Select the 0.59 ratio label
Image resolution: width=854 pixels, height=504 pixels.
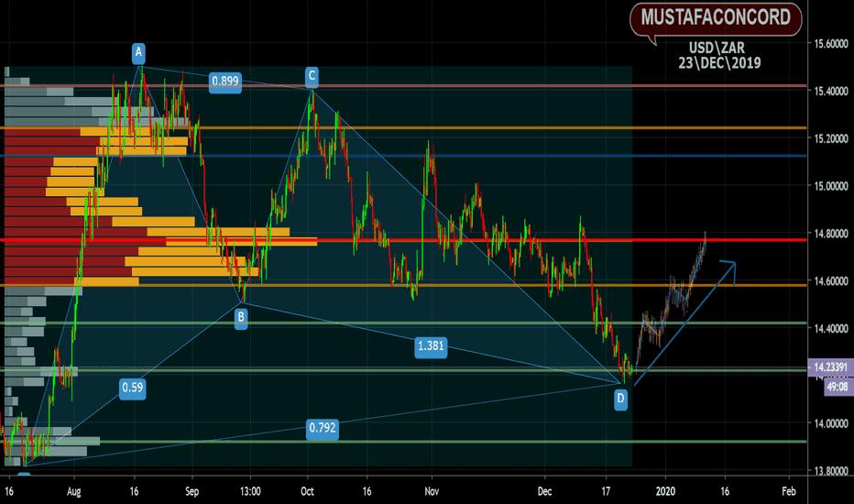132,388
